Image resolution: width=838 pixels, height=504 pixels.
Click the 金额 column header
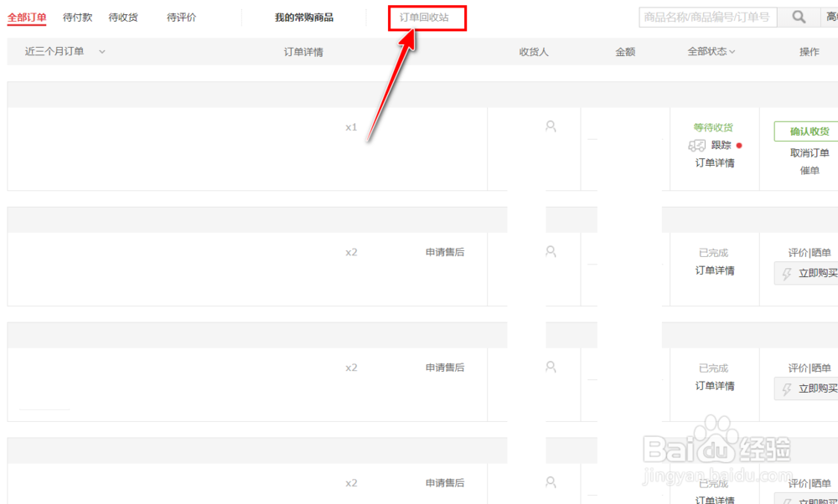click(625, 52)
